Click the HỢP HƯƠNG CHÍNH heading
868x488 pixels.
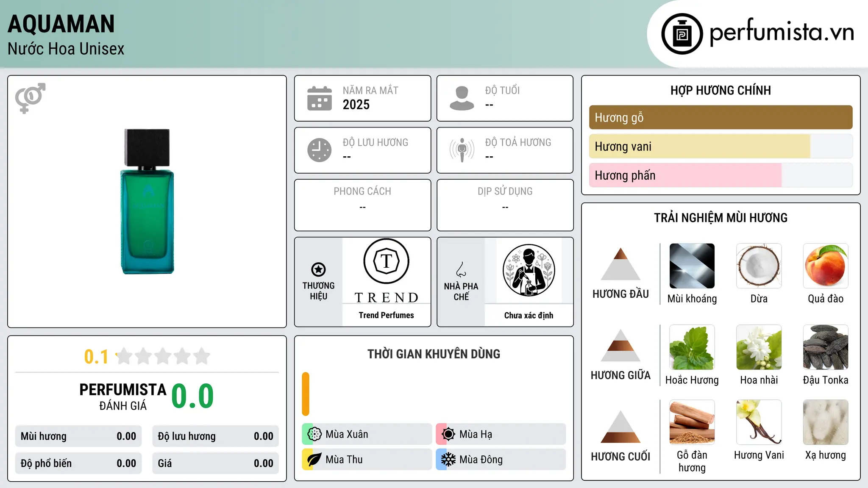(x=721, y=90)
